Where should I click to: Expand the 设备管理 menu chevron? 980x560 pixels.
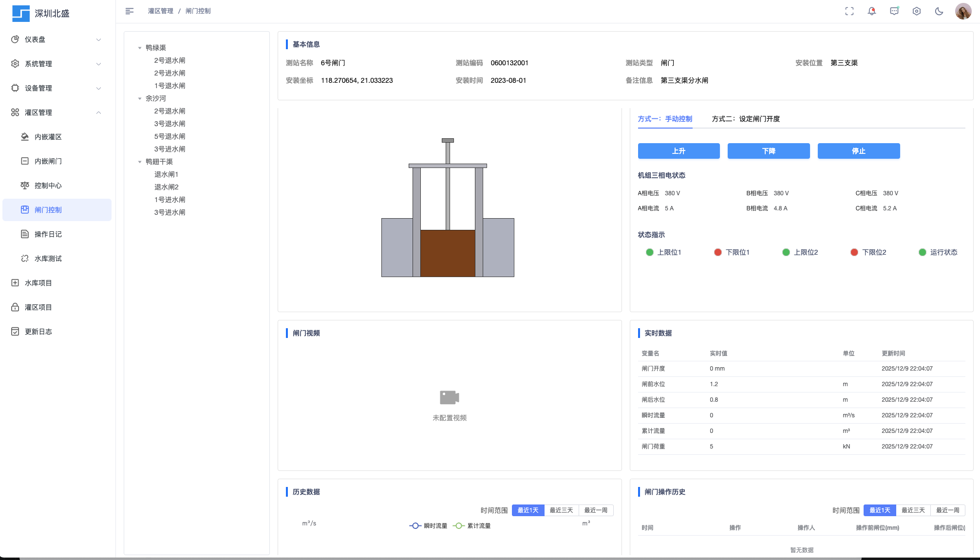99,88
